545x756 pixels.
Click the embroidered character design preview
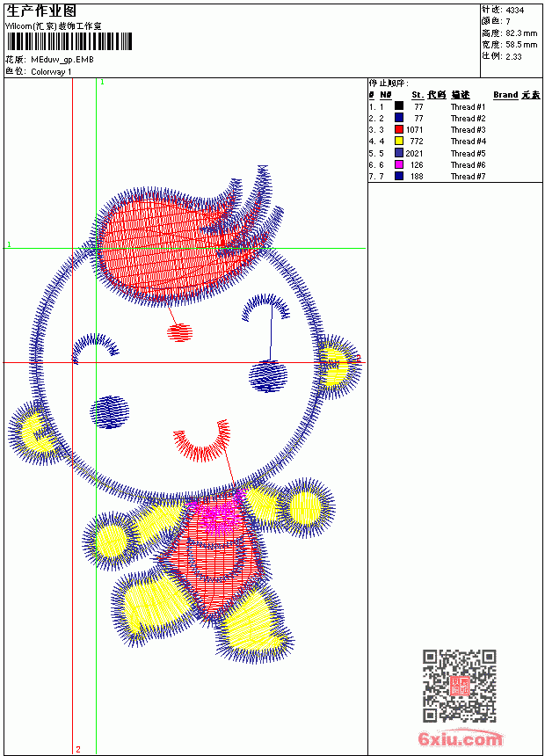[185, 415]
